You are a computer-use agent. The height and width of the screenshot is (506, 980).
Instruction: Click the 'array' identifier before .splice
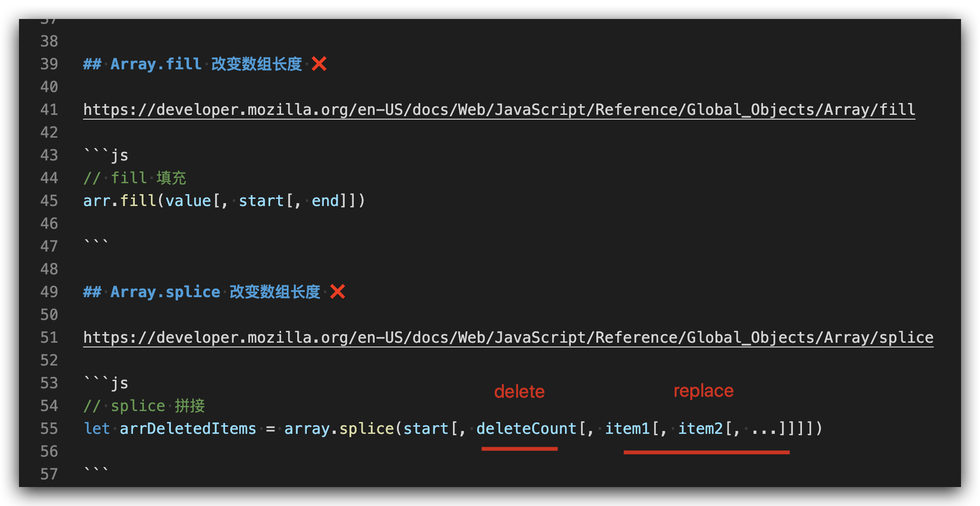(307, 429)
